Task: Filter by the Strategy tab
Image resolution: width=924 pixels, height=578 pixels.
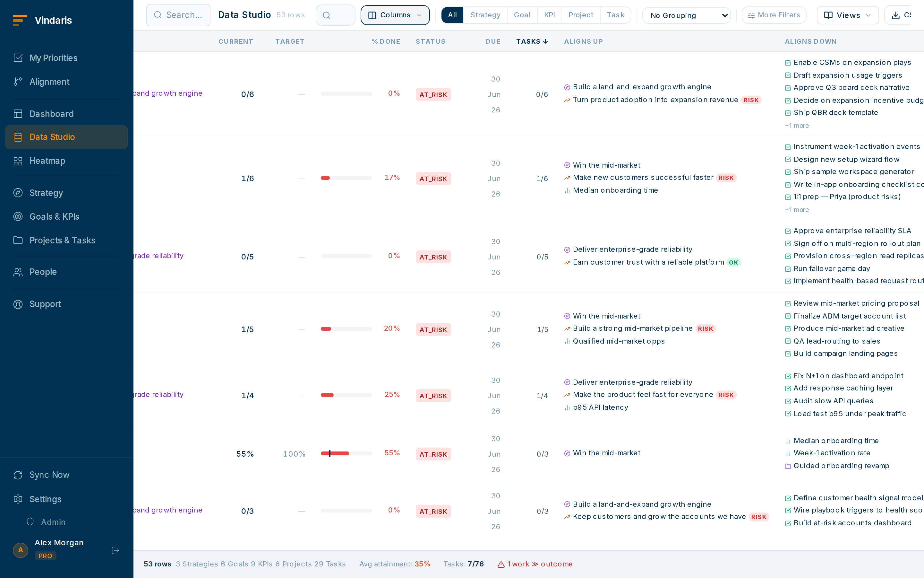Action: (485, 15)
